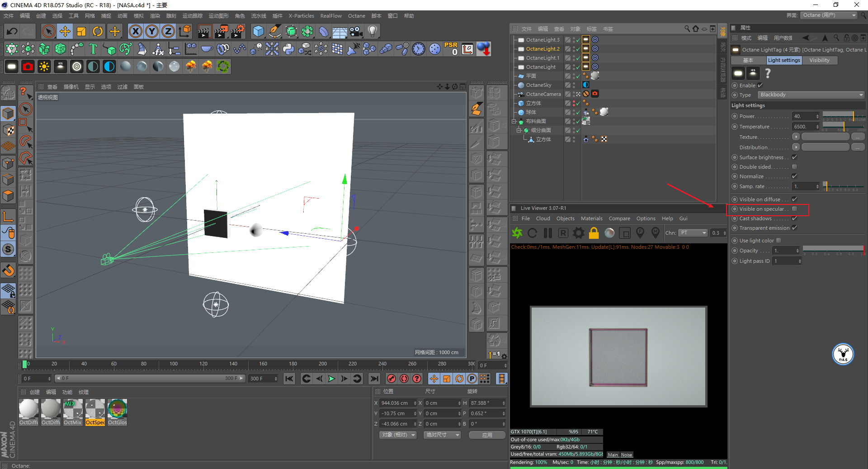The height and width of the screenshot is (469, 868).
Task: Collapse the 布料曲面 tree node
Action: 514,121
